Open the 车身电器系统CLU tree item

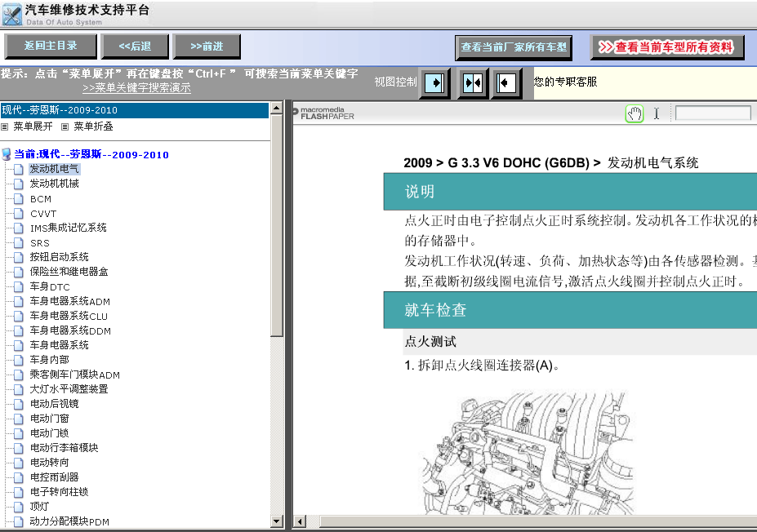[69, 316]
